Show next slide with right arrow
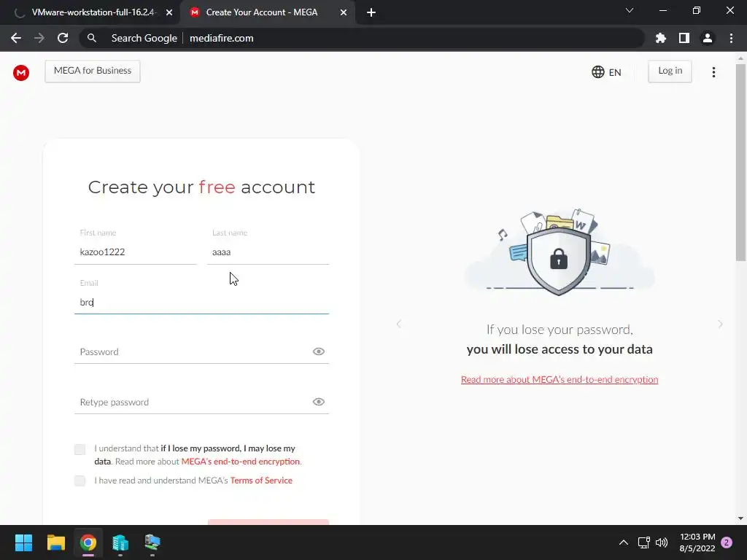The height and width of the screenshot is (560, 747). click(x=720, y=324)
